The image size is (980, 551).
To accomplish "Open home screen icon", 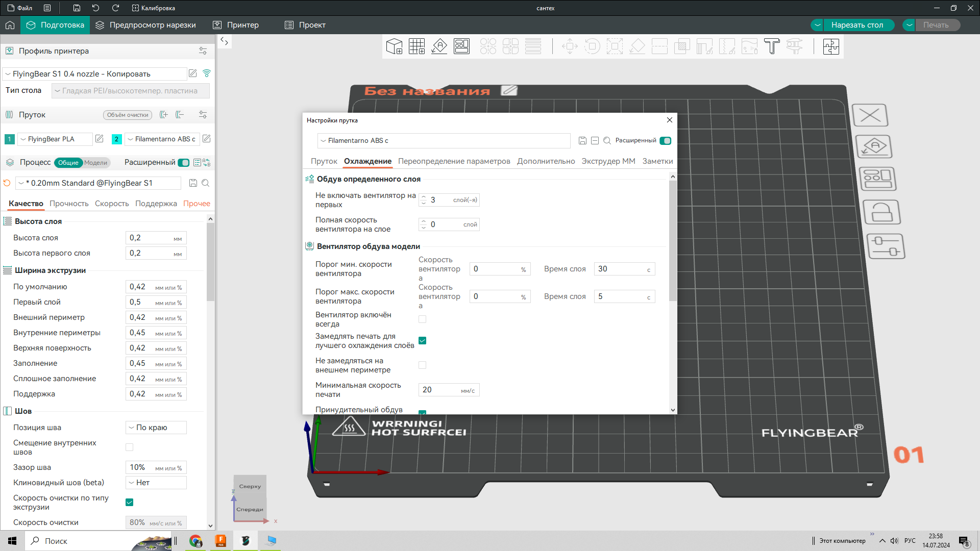I will [x=10, y=25].
